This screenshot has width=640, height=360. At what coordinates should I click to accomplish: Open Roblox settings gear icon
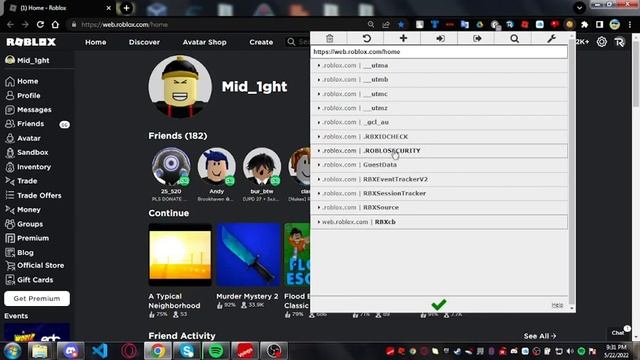602,42
